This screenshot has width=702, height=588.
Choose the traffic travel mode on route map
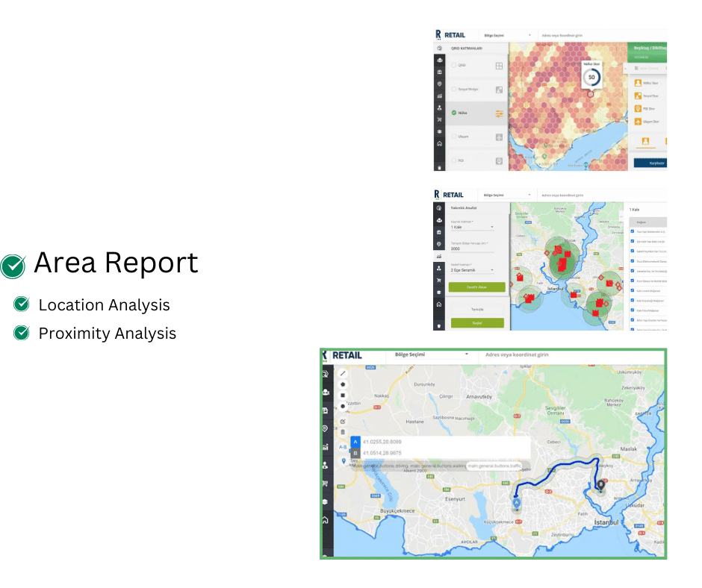tap(494, 466)
